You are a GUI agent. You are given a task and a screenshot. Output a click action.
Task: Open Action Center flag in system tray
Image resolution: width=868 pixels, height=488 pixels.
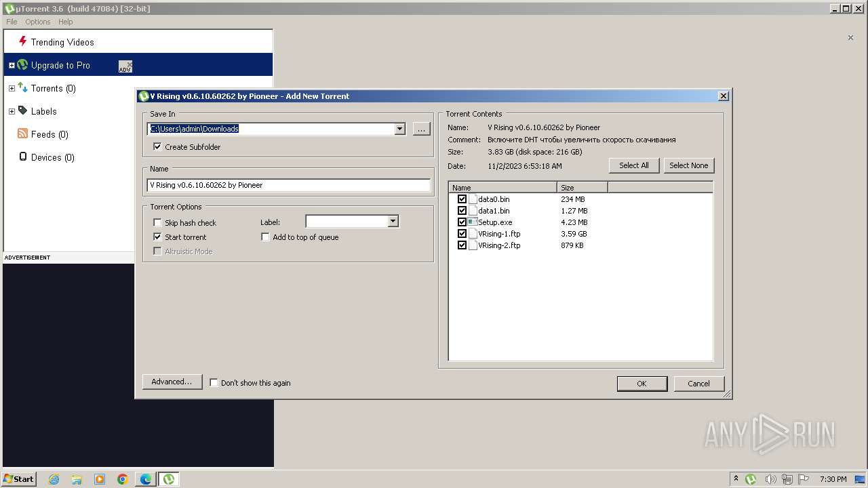tap(804, 479)
